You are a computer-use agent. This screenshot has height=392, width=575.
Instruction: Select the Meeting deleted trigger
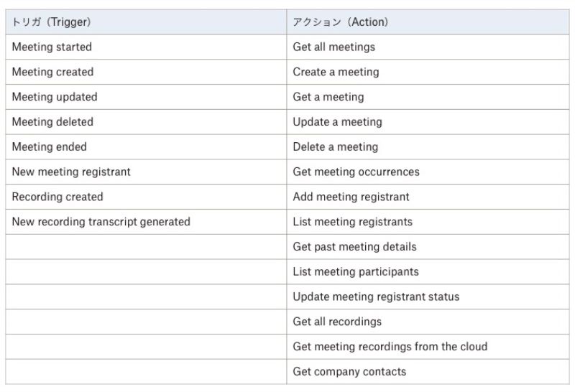tap(146, 121)
